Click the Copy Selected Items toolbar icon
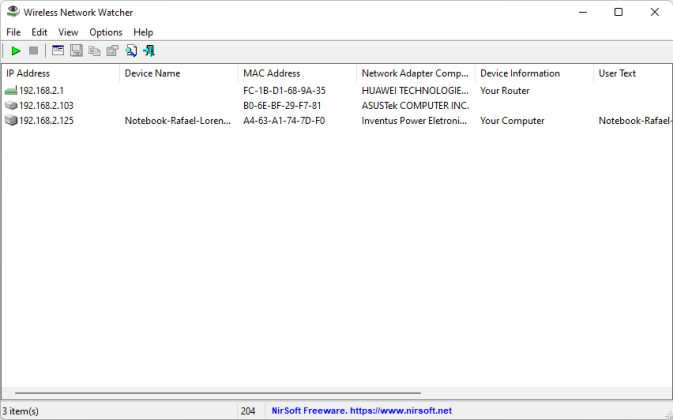The width and height of the screenshot is (673, 420). [x=94, y=51]
